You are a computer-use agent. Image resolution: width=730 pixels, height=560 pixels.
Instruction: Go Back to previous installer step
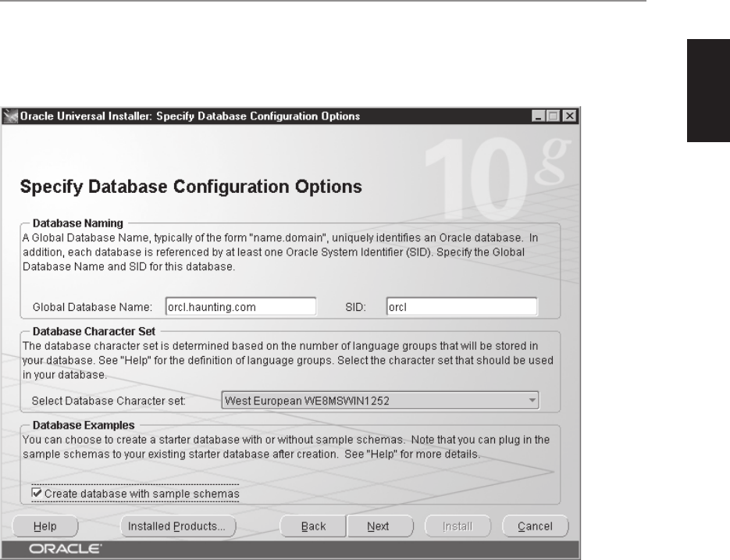(x=313, y=526)
